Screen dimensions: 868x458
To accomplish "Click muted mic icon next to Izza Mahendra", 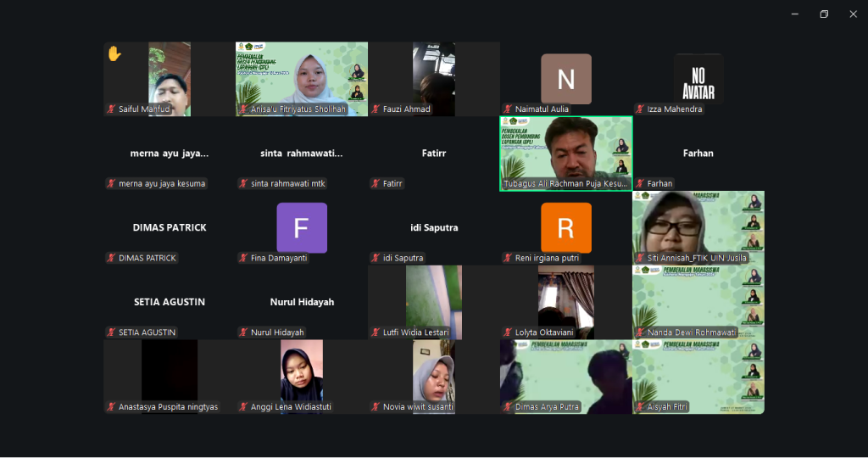I will pos(640,109).
